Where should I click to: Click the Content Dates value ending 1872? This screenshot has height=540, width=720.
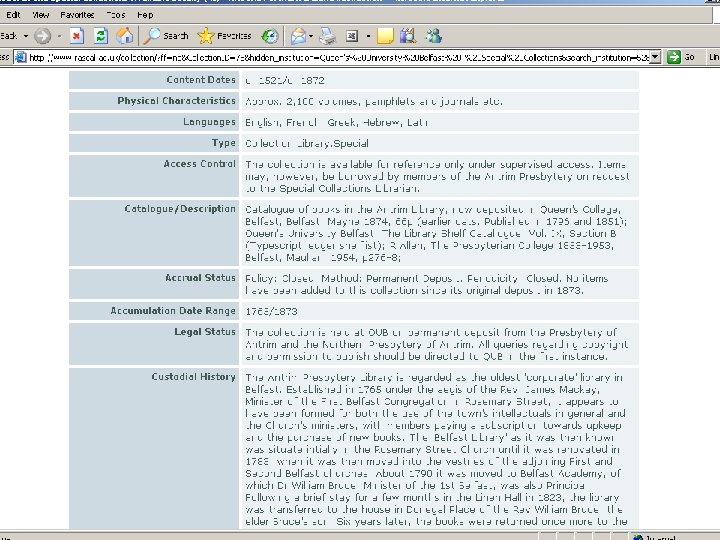[285, 81]
